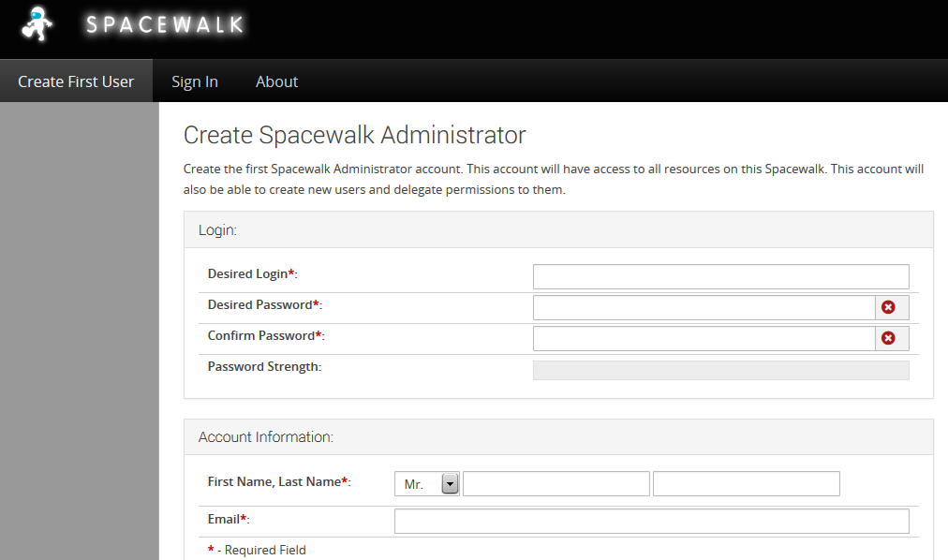Focus the Email input field

(x=652, y=522)
